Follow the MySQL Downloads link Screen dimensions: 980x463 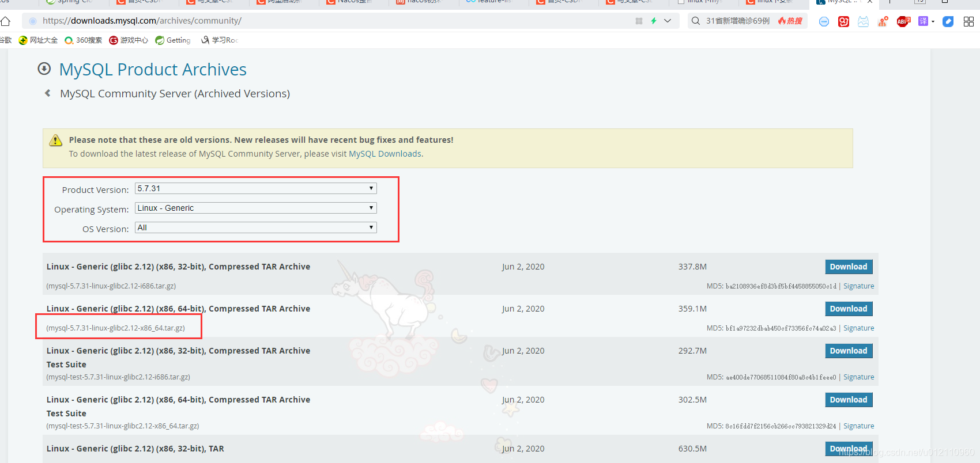point(385,154)
